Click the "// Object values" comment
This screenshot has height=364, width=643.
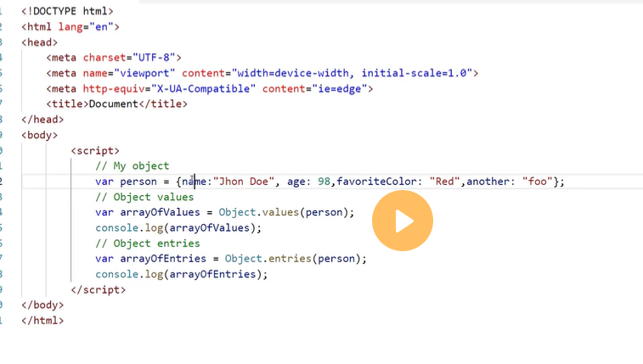tap(144, 197)
